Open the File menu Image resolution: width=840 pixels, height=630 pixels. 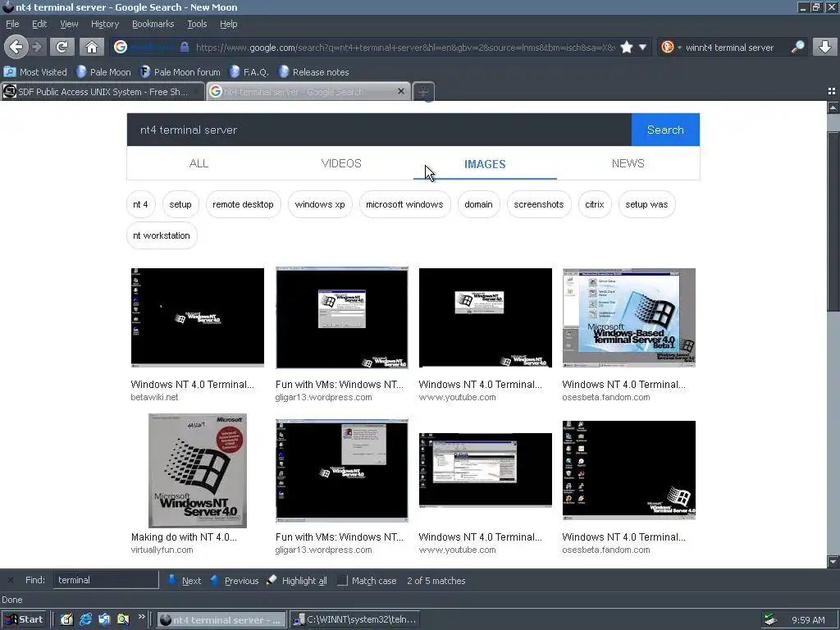click(x=12, y=24)
